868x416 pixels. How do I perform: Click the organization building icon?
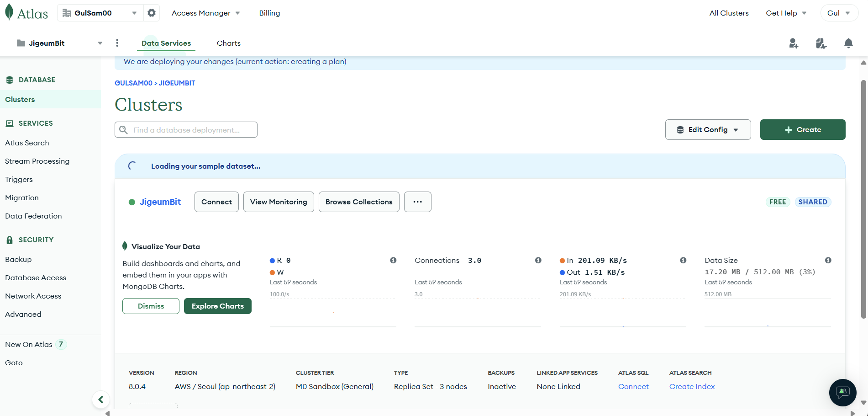67,13
